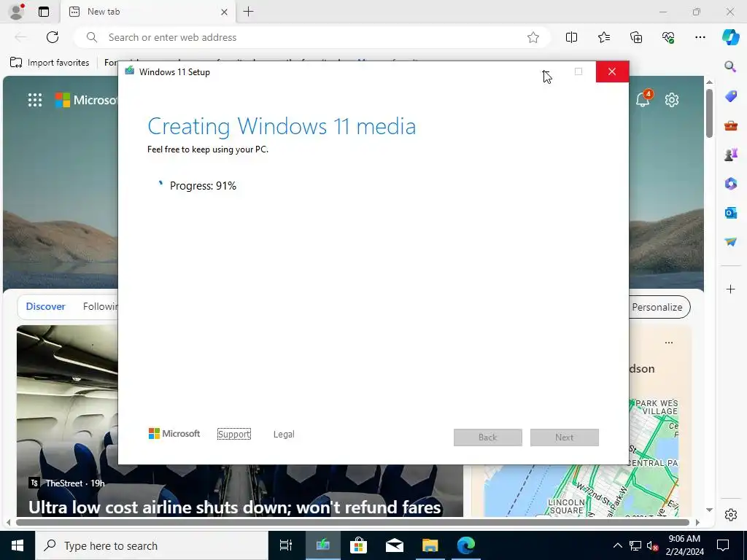Open the Windows Start menu
This screenshot has width=747, height=560.
(18, 545)
